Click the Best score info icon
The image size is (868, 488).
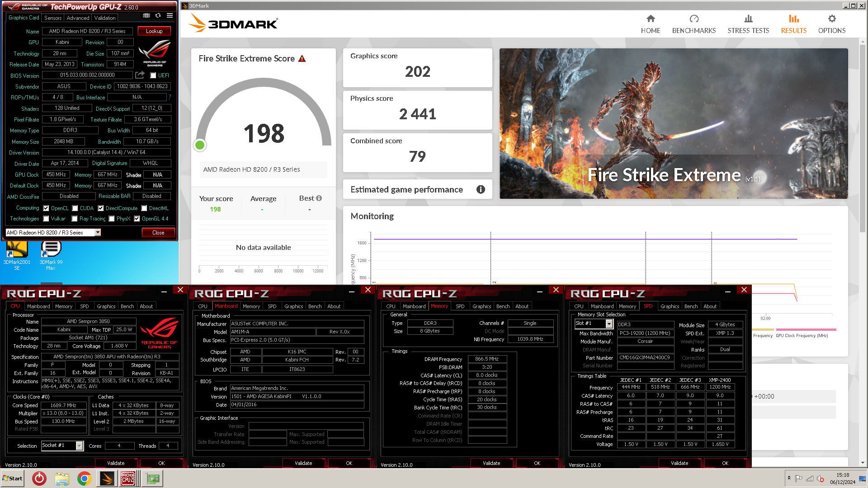click(319, 198)
